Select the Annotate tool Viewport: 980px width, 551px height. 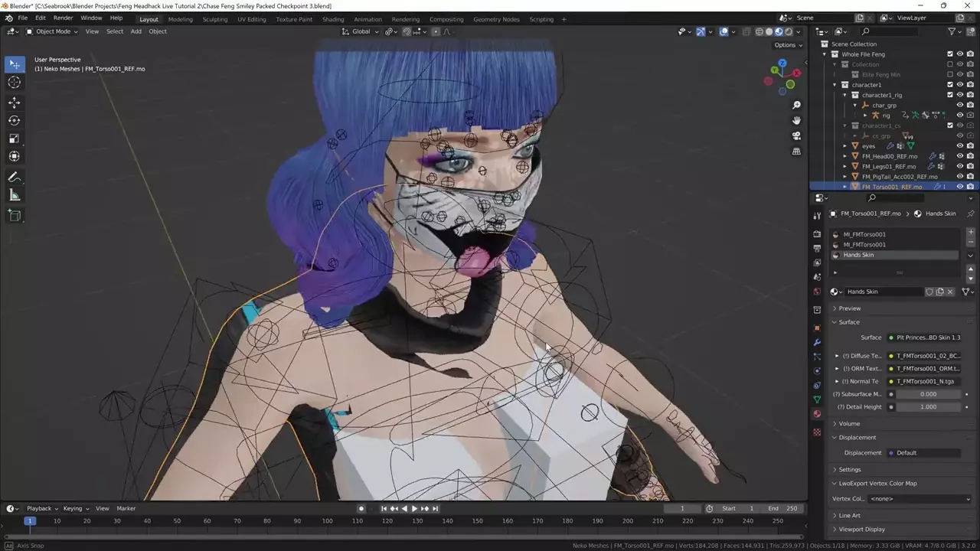click(15, 178)
